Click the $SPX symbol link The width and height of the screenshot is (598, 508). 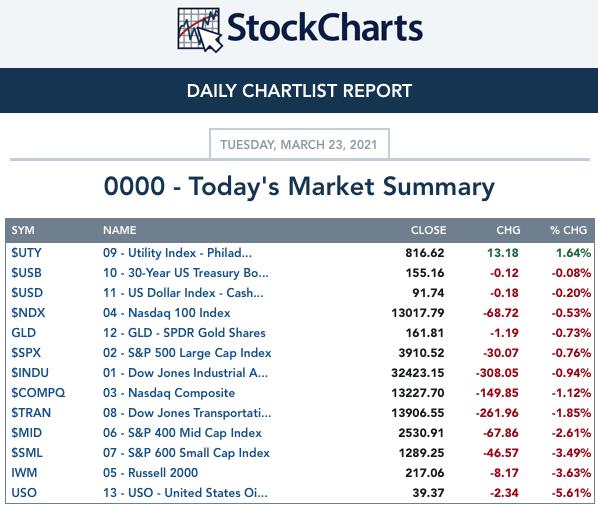coord(26,353)
